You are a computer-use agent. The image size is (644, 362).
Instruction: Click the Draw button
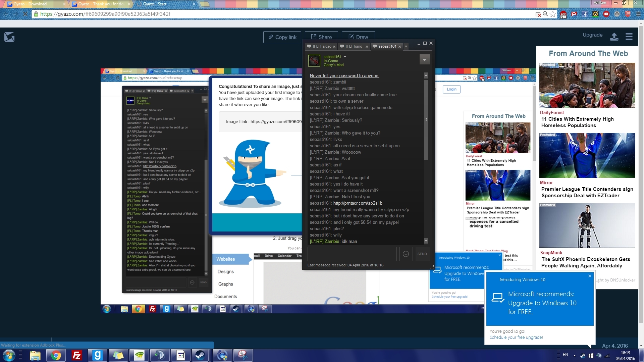(358, 37)
